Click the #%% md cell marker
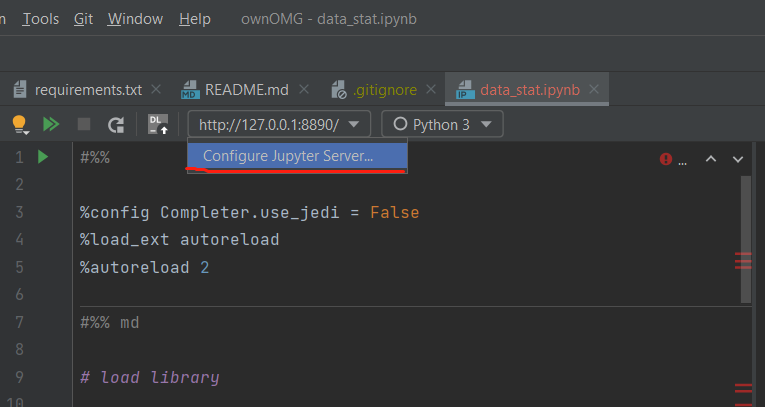 click(x=110, y=322)
